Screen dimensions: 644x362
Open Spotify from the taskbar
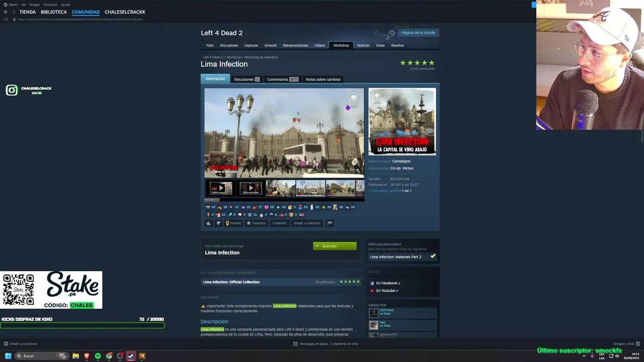98,356
